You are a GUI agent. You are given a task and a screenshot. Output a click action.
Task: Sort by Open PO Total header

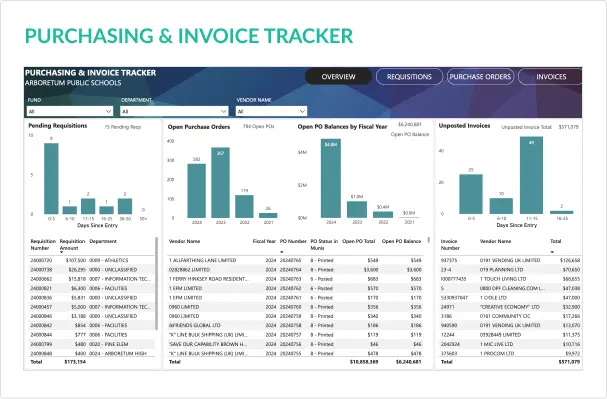[358, 241]
